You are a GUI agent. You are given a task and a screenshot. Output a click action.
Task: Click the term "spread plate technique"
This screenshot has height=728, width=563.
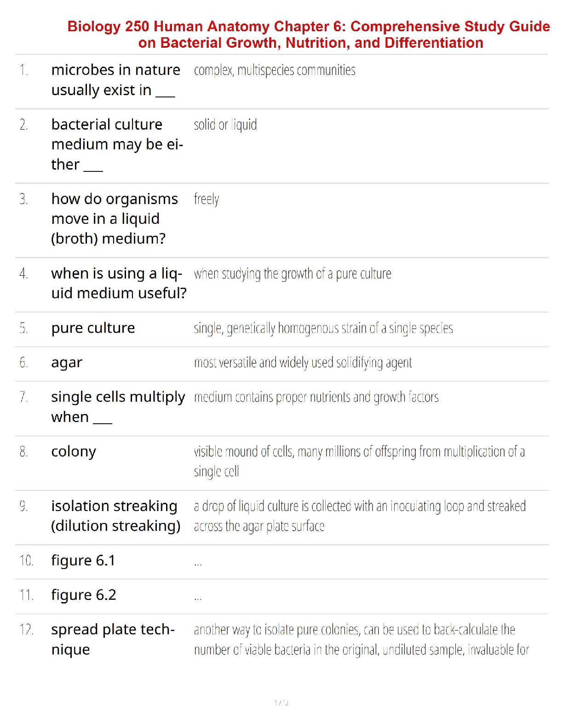click(x=113, y=639)
